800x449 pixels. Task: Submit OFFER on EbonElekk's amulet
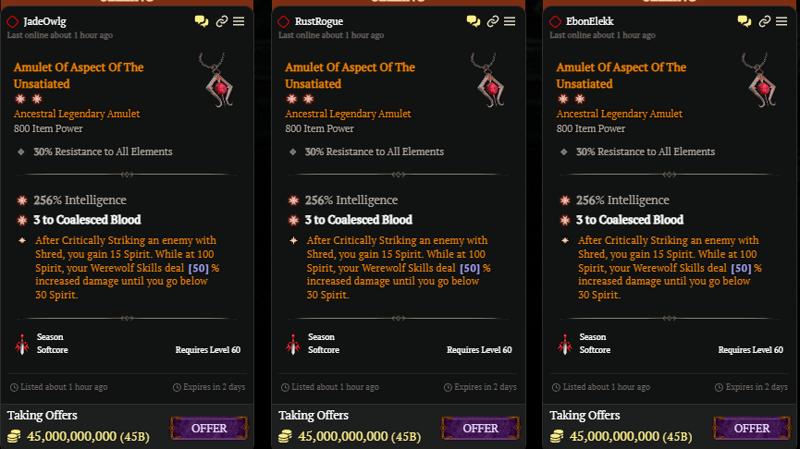[x=752, y=428]
